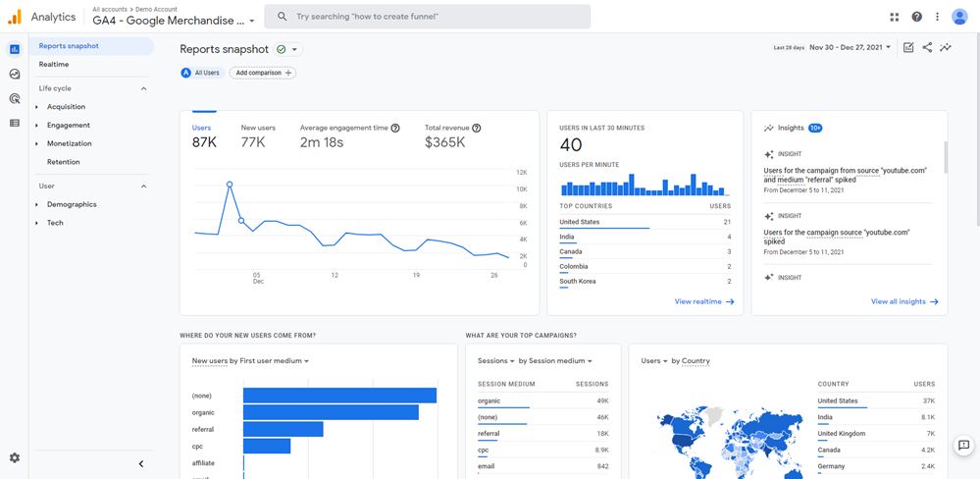Open the Reports icon in left rail
Viewport: 980px width, 479px height.
coord(15,49)
